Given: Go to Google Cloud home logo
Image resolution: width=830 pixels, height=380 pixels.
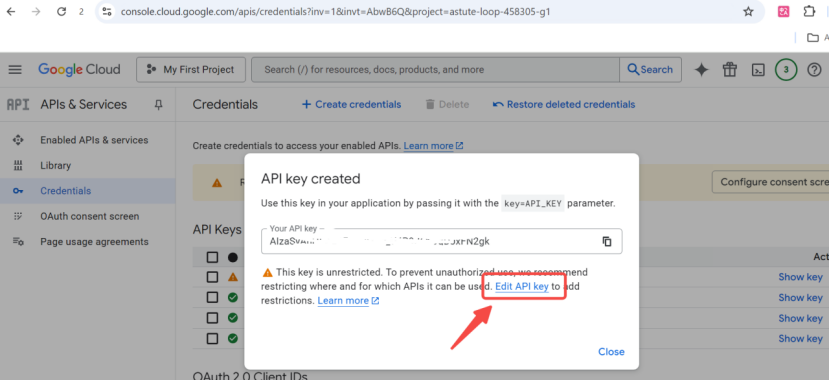Looking at the screenshot, I should coord(79,69).
